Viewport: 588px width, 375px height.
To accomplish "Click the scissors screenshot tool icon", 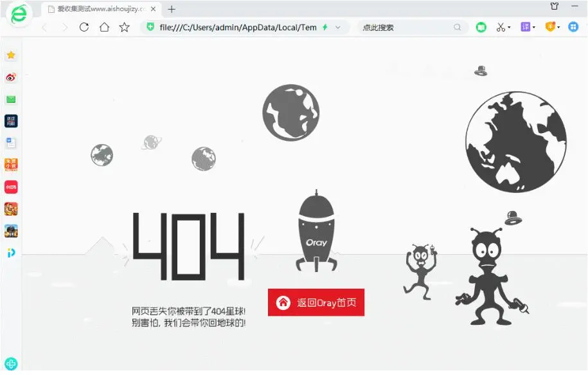I will point(501,27).
